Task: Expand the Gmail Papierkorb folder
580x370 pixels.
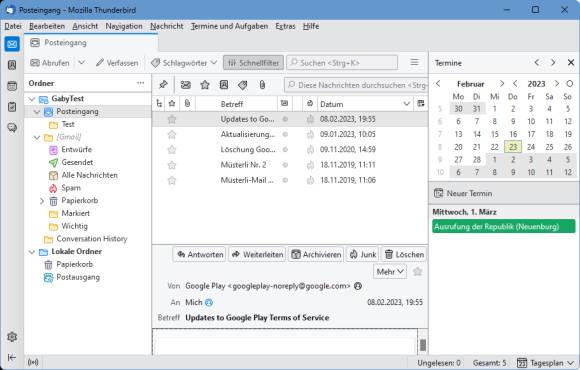Action: pos(42,201)
